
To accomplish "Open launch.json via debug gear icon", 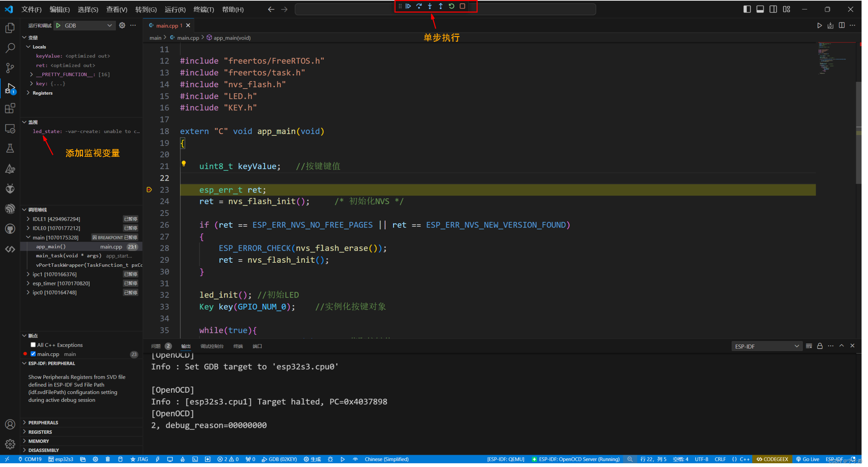I will pyautogui.click(x=122, y=25).
